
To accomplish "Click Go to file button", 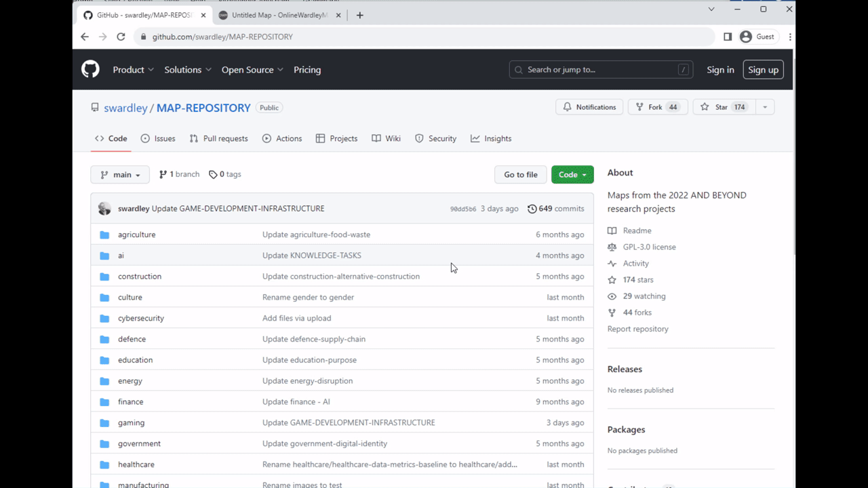I will pyautogui.click(x=521, y=175).
